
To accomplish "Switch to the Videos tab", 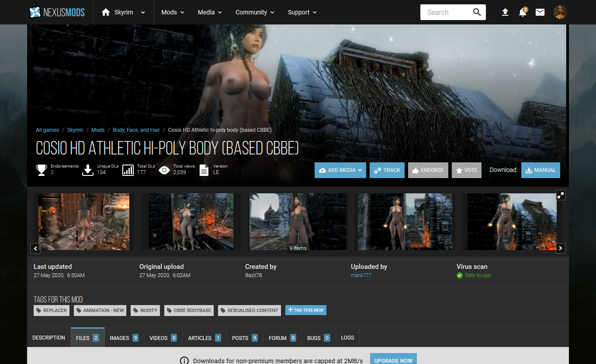I will [163, 338].
